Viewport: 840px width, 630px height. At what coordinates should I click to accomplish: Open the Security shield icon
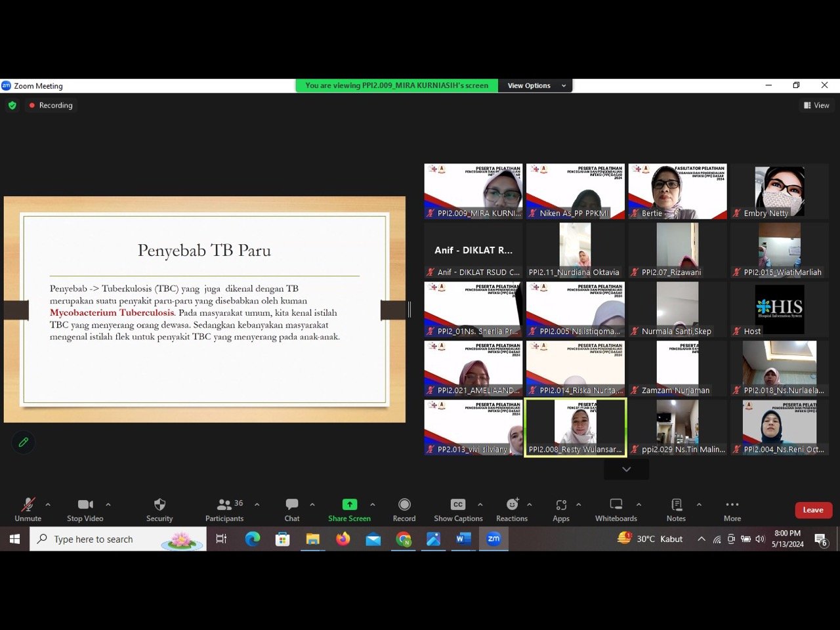click(159, 505)
